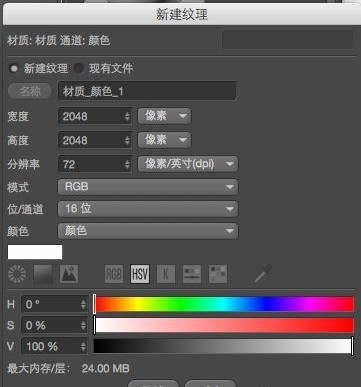
Task: Open the color swatches grid icon
Action: (218, 274)
